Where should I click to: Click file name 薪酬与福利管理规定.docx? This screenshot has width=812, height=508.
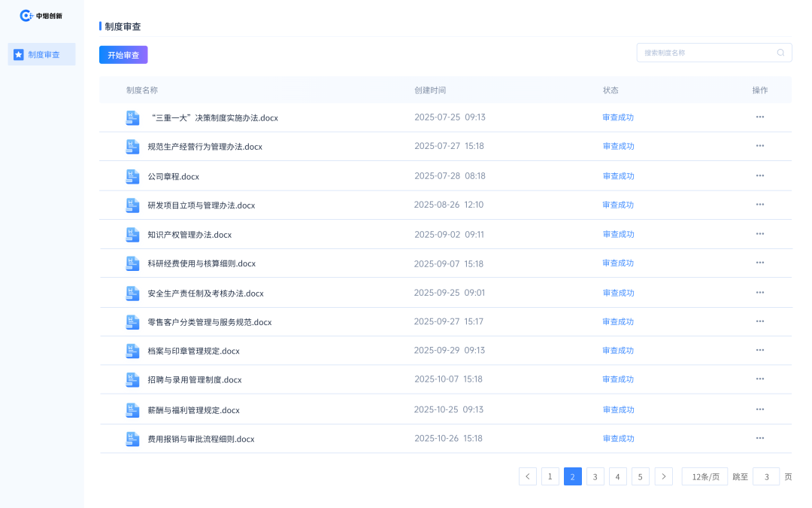point(194,411)
